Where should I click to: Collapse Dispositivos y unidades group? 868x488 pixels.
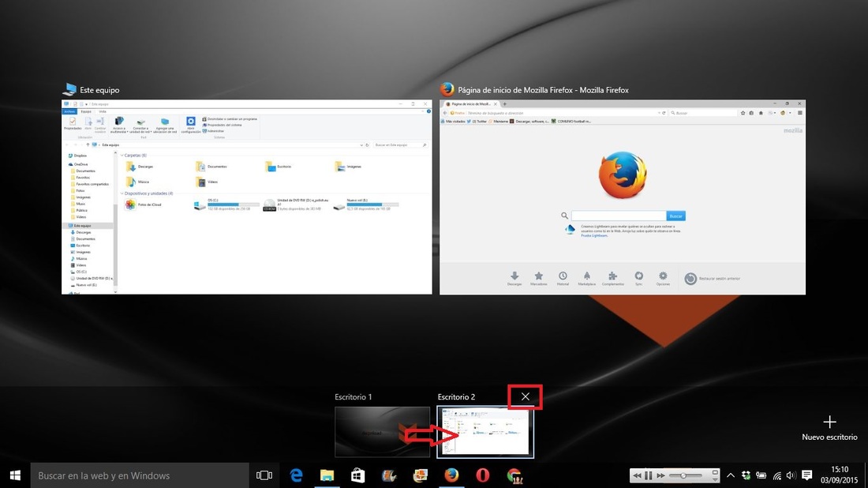pyautogui.click(x=122, y=193)
